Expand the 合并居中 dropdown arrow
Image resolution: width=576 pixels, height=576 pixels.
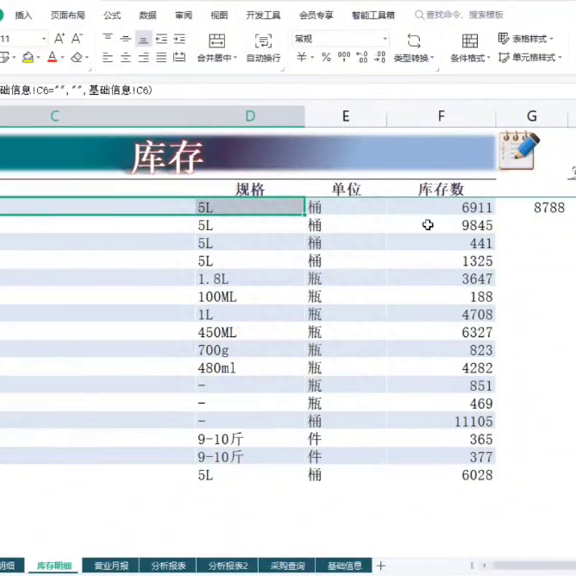coord(235,58)
